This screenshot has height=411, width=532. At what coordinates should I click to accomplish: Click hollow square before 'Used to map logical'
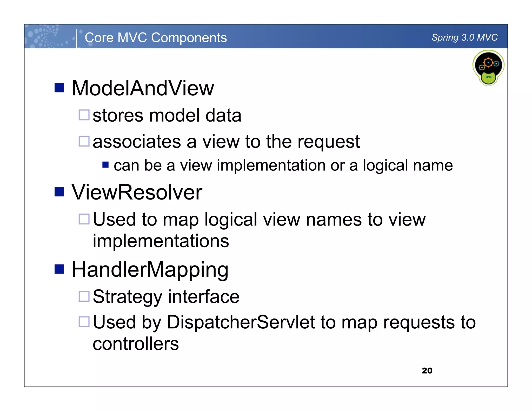click(84, 219)
